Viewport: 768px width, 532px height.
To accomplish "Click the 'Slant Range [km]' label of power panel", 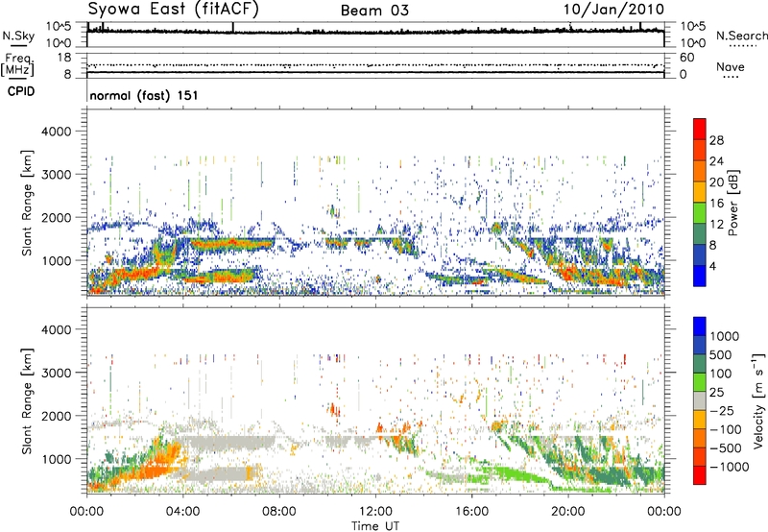I will pos(27,203).
